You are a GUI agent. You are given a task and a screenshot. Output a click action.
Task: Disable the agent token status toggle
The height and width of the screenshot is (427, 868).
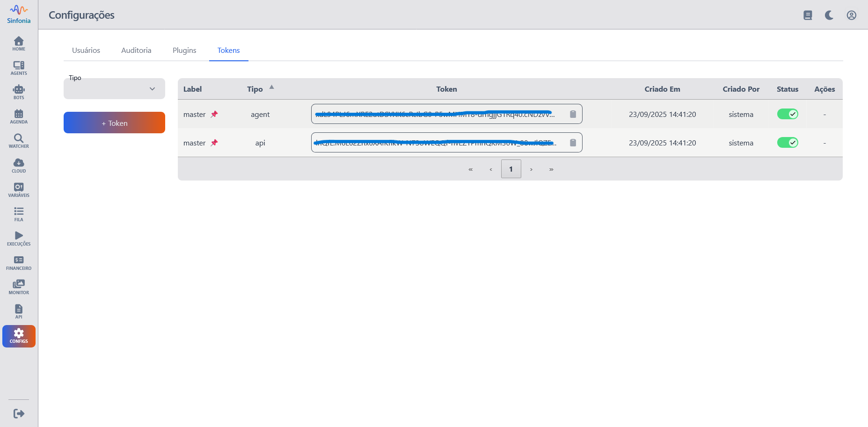[x=787, y=114]
